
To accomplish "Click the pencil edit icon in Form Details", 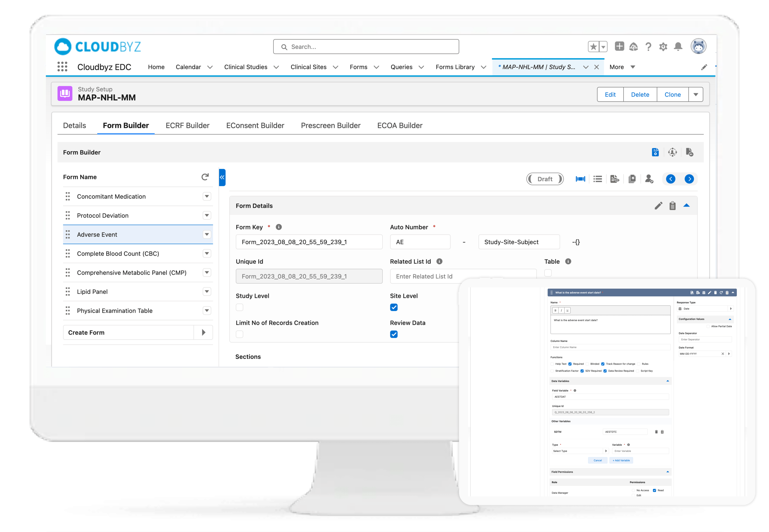I will coord(658,206).
